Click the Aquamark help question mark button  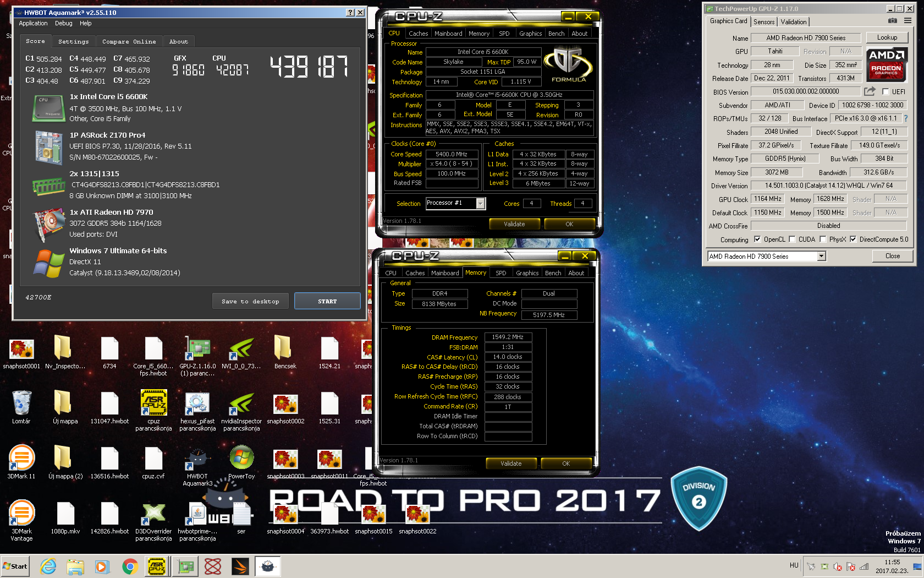(x=350, y=12)
